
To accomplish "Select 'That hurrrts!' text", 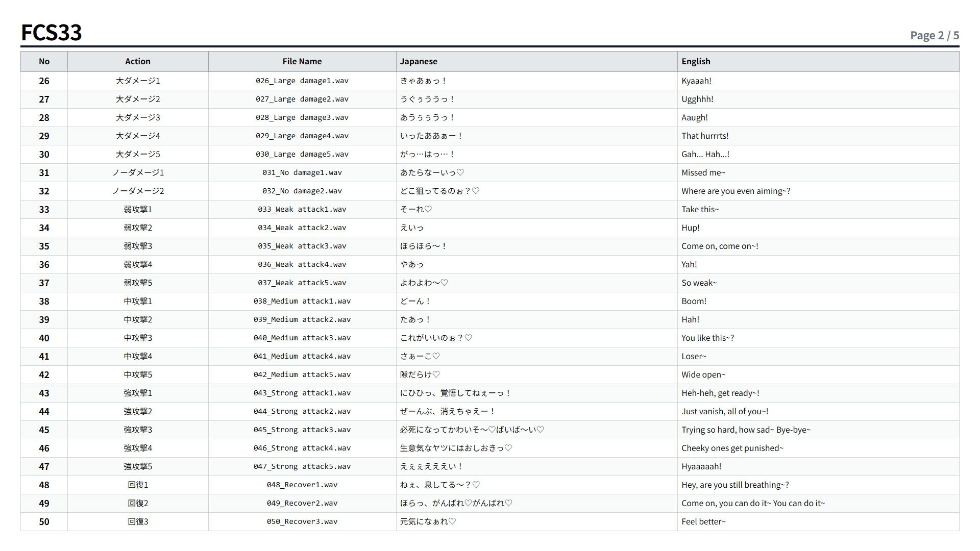I will pos(705,136).
